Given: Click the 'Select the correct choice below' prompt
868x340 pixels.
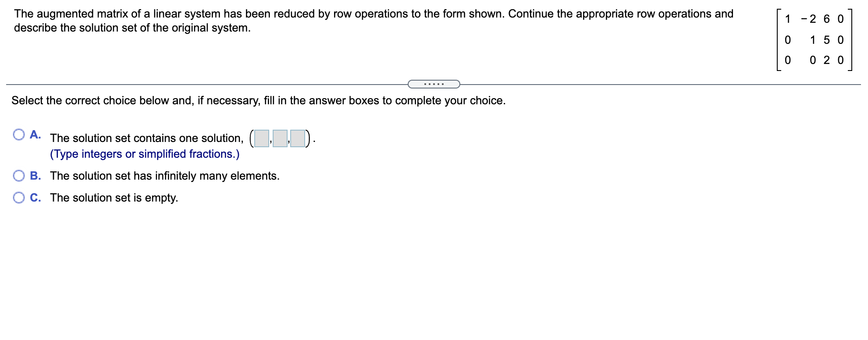Looking at the screenshot, I should coord(258,100).
